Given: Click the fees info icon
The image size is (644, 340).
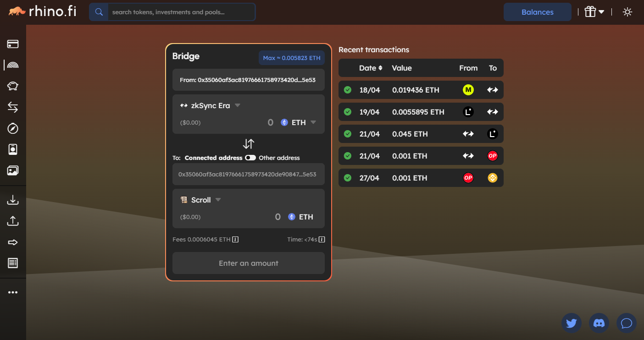Looking at the screenshot, I should point(235,239).
